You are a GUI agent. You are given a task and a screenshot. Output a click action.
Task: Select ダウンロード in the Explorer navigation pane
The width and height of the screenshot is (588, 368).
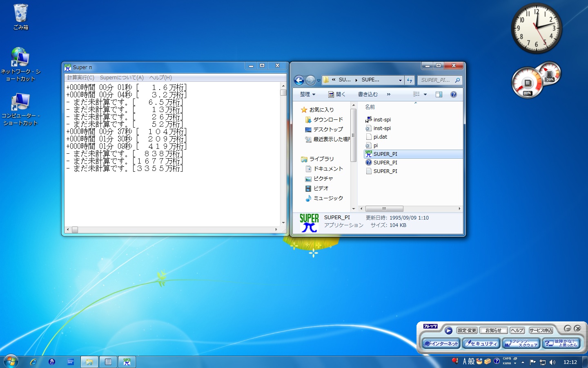tap(324, 120)
